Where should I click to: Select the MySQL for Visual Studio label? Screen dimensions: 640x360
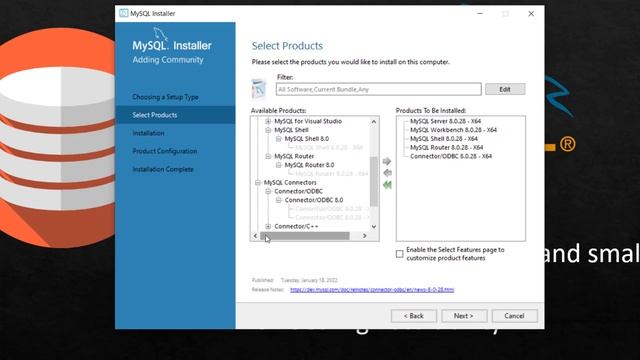[308, 121]
